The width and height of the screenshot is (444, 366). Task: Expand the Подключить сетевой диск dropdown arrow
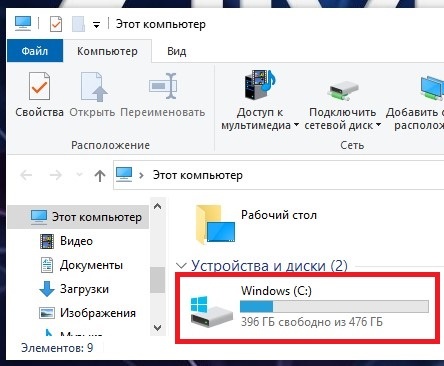click(x=378, y=125)
